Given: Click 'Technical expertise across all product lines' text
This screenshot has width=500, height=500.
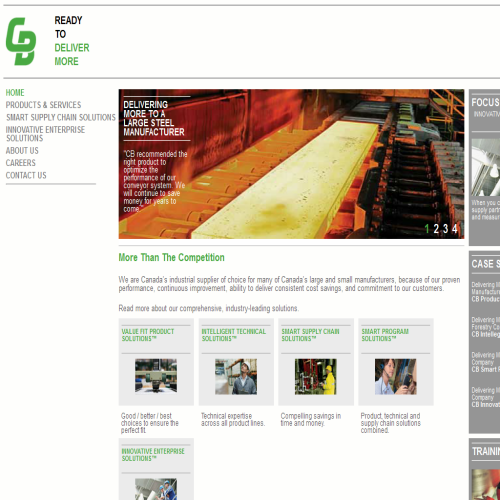Looking at the screenshot, I should click(x=233, y=420).
